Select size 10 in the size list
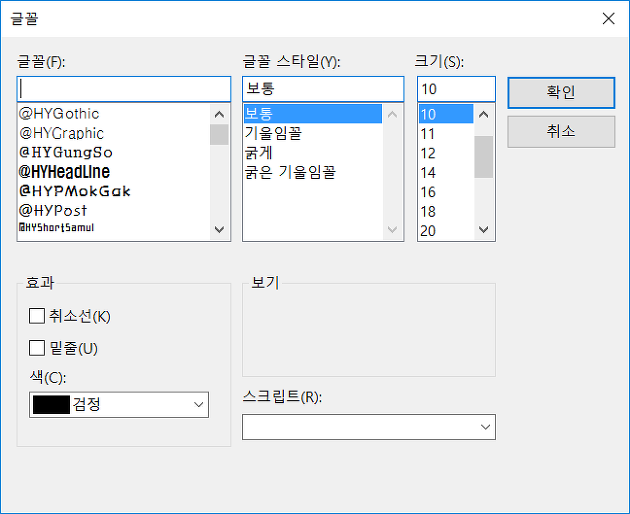The width and height of the screenshot is (630, 514). click(x=446, y=114)
